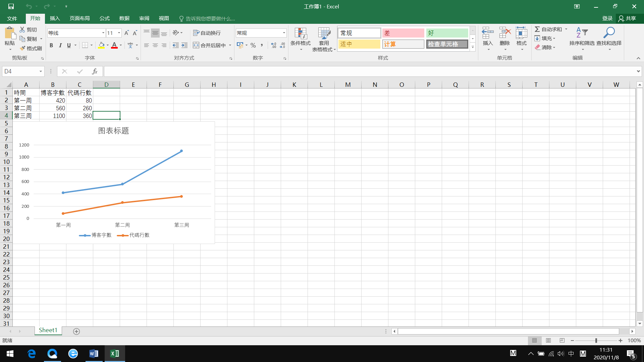Image resolution: width=644 pixels, height=362 pixels.
Task: Click the Find and Select magnifier icon
Action: [x=609, y=33]
